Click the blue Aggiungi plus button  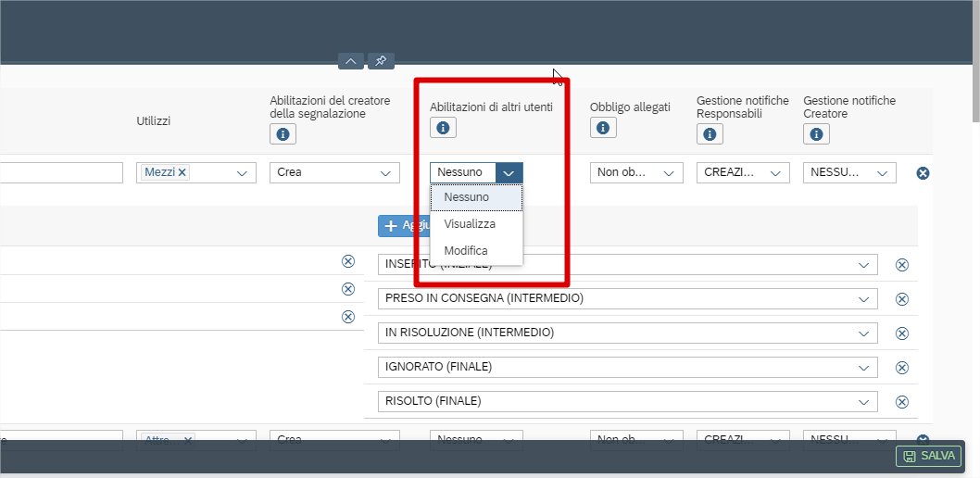pyautogui.click(x=405, y=225)
